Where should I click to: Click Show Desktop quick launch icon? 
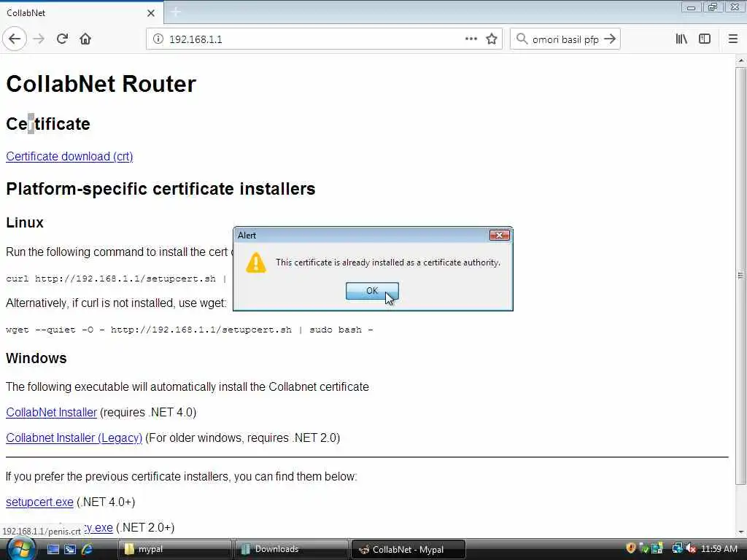tap(53, 550)
